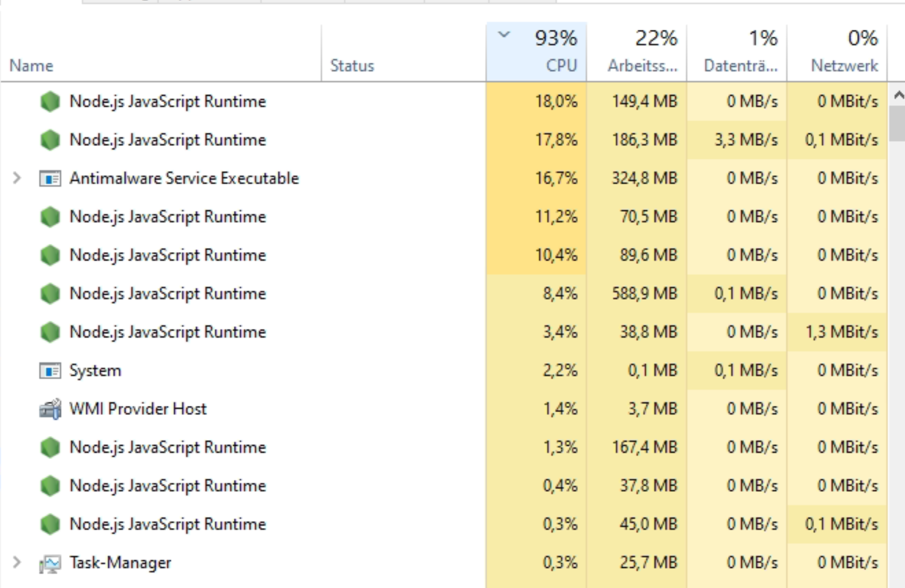Click the 3,7 MB memory cell
The height and width of the screenshot is (588, 905).
(x=637, y=409)
